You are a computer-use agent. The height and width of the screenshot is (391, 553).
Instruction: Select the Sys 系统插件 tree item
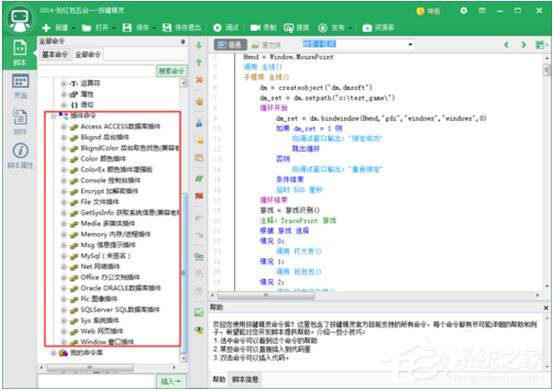point(99,320)
